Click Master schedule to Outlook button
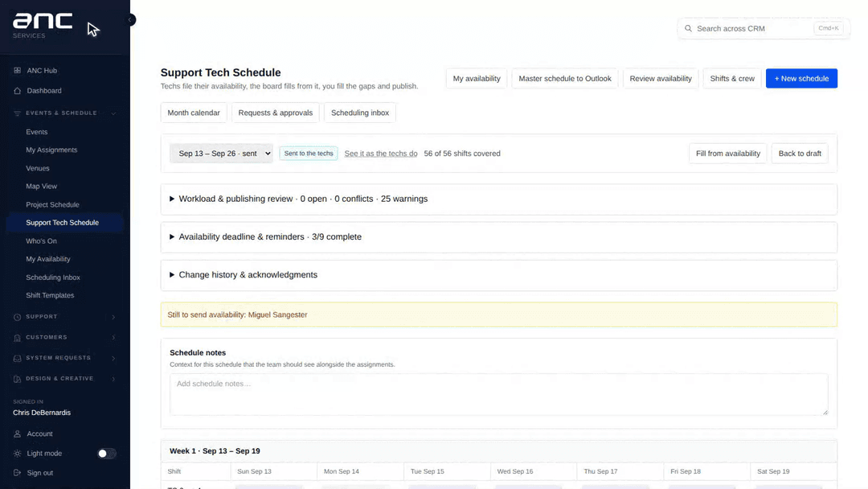This screenshot has height=489, width=868. (565, 79)
